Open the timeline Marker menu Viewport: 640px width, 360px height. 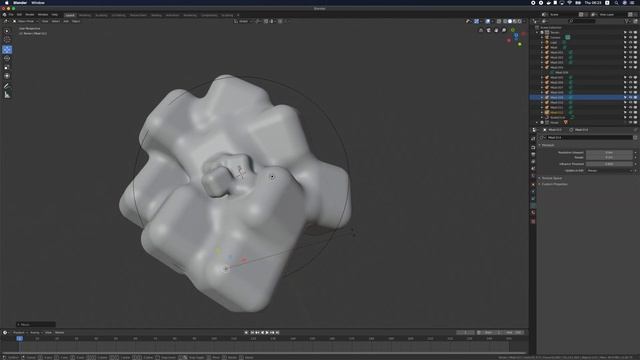coord(60,333)
